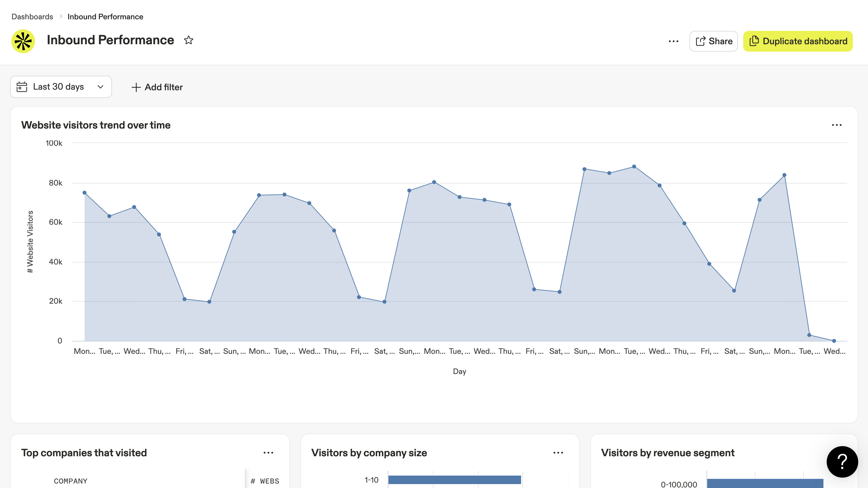This screenshot has width=868, height=488.
Task: Click the share arrow icon on Share button
Action: pos(701,41)
